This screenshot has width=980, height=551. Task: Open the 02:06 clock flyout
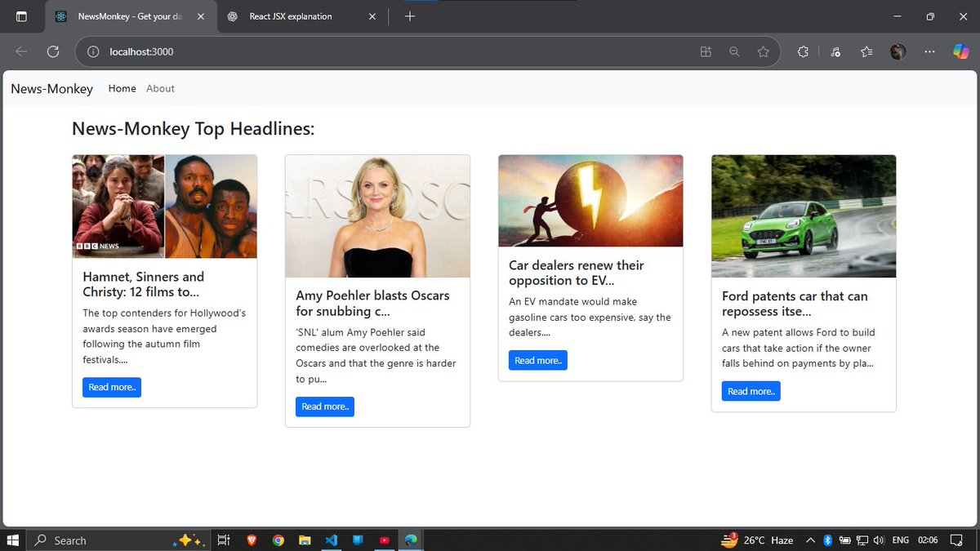point(927,540)
